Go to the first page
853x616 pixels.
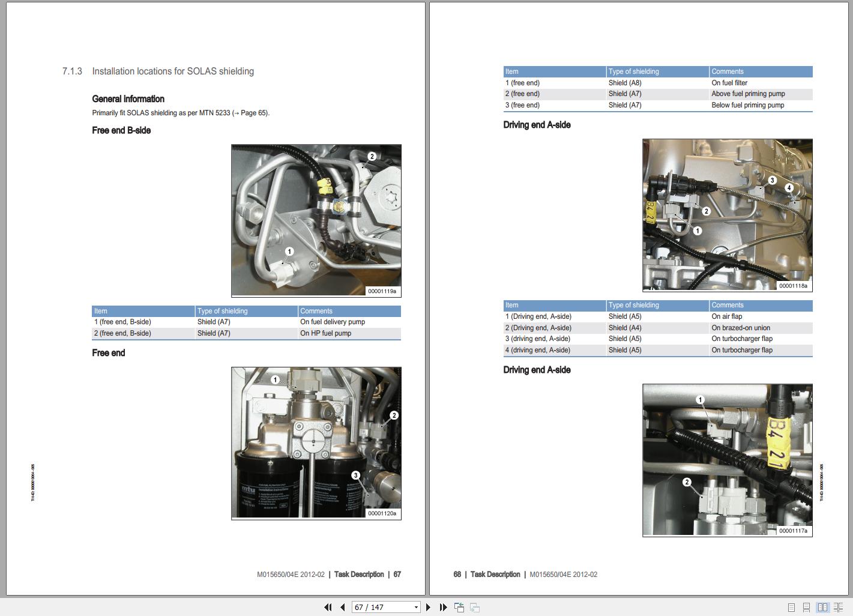pos(328,607)
